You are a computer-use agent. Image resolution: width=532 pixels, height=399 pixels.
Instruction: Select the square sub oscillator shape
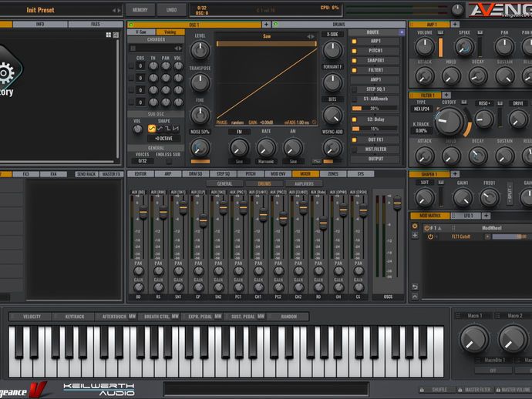pyautogui.click(x=167, y=129)
